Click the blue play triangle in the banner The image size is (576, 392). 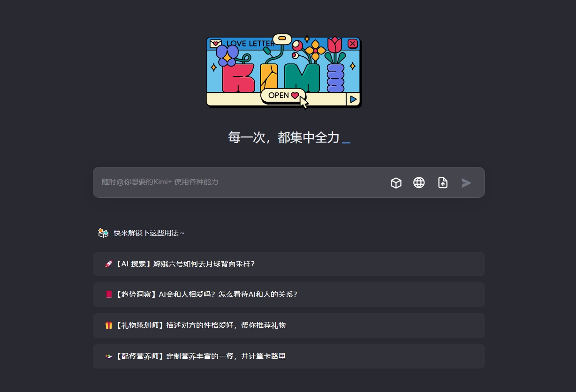[353, 99]
